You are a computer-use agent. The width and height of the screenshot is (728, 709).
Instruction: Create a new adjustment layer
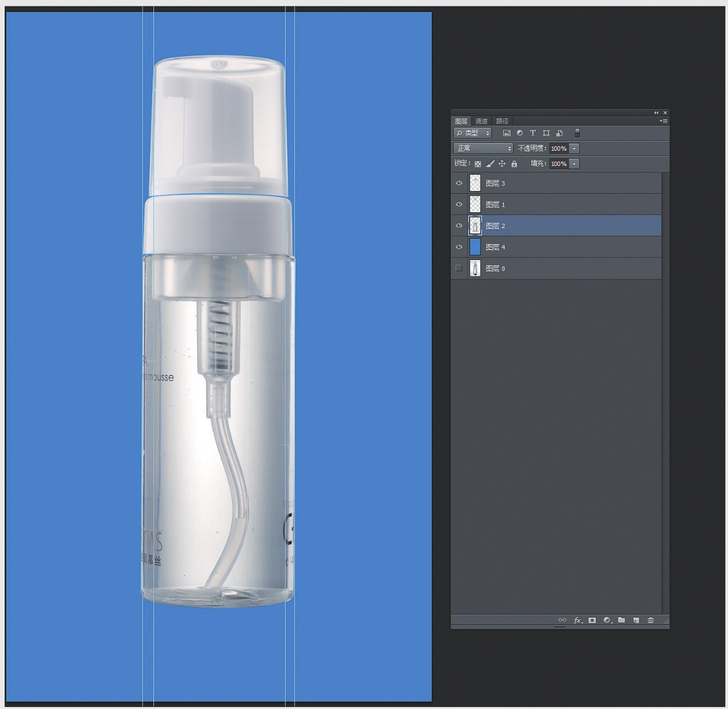click(607, 620)
